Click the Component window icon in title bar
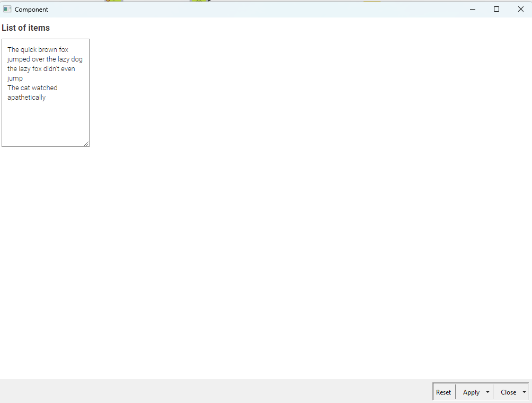The width and height of the screenshot is (532, 403). pyautogui.click(x=7, y=9)
